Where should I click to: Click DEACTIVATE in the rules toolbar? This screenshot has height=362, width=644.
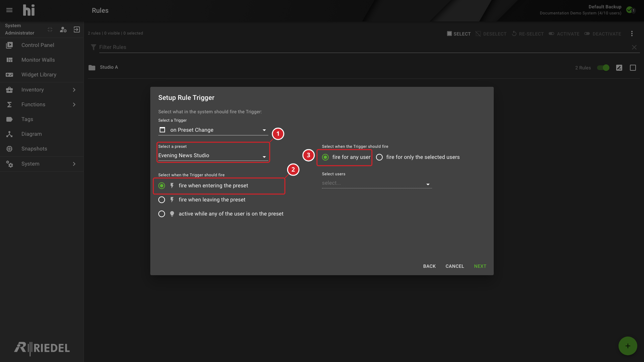coord(602,34)
